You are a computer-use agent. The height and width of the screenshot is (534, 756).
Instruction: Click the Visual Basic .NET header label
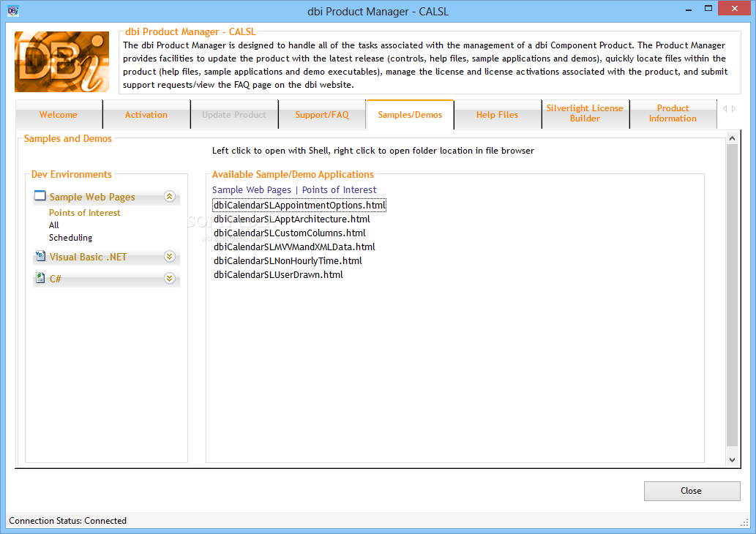click(x=89, y=257)
